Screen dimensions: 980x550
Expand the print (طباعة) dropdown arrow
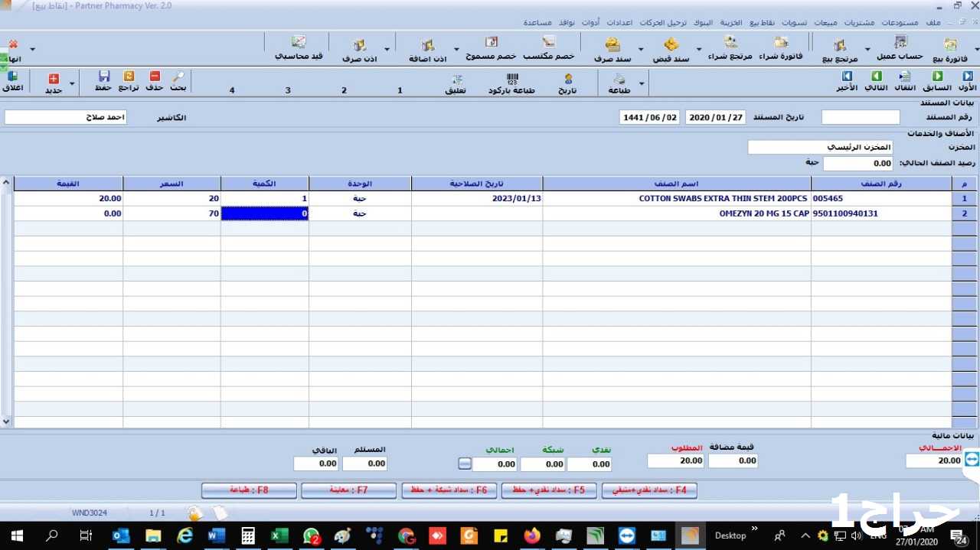point(642,83)
